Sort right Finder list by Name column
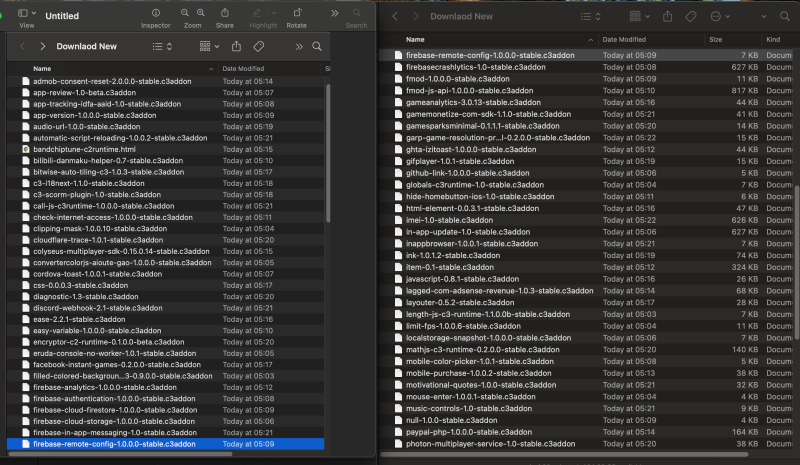This screenshot has width=800, height=465. (x=415, y=39)
